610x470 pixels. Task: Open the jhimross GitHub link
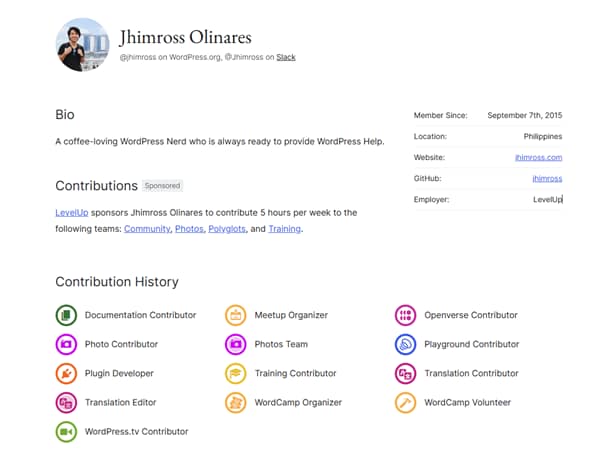[546, 178]
